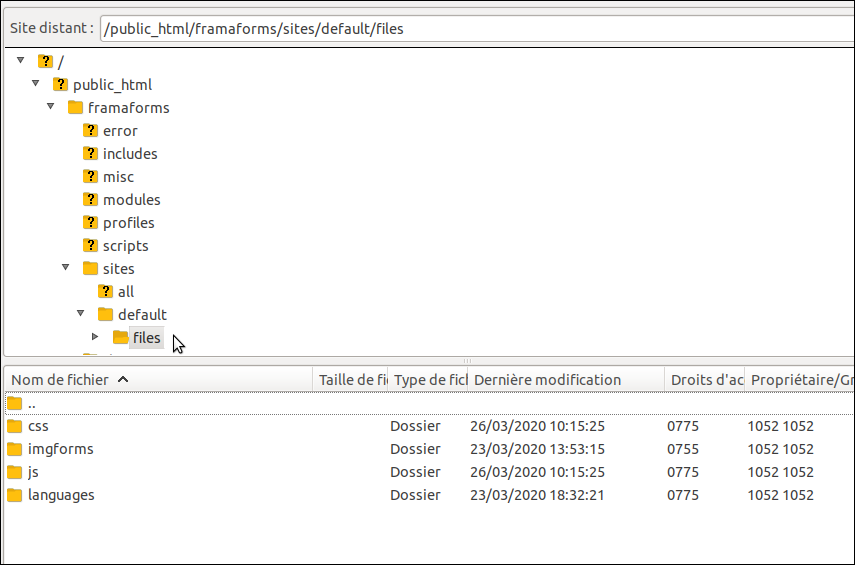This screenshot has height=565, width=855.
Task: Click the default folder icon in tree
Action: (x=105, y=314)
